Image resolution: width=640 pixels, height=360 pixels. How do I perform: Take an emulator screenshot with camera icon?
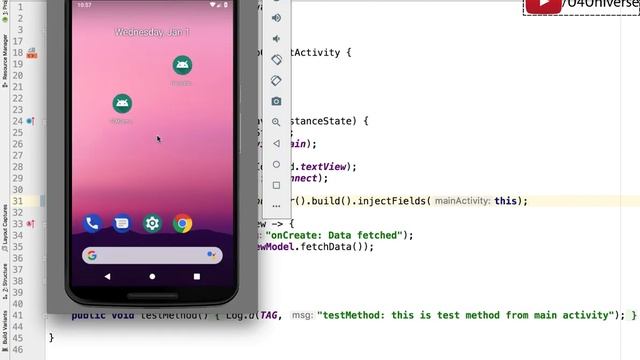click(276, 101)
